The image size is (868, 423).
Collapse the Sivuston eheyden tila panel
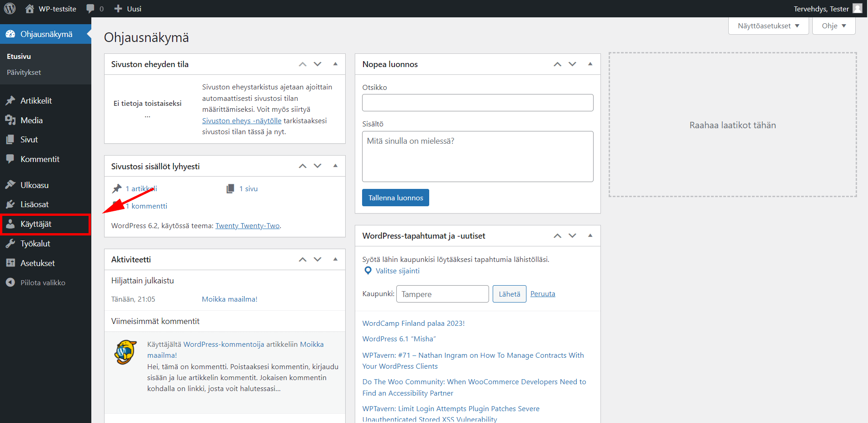(336, 64)
